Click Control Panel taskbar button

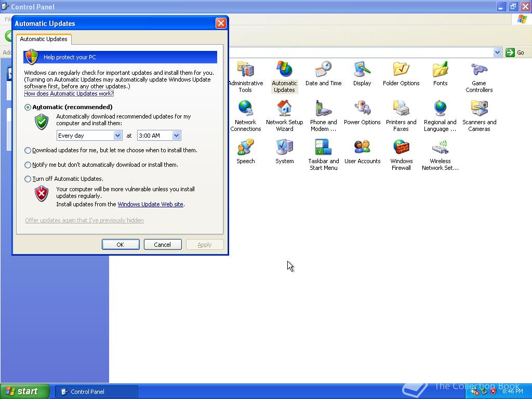click(97, 392)
